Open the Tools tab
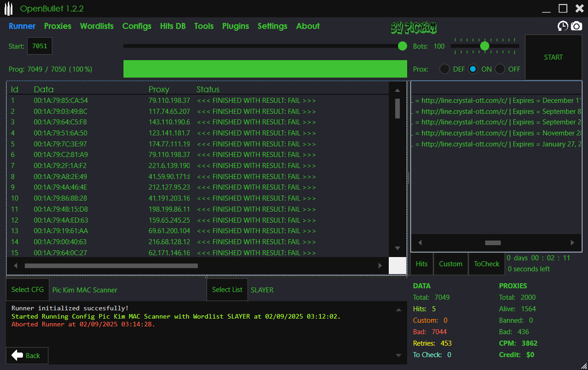The width and height of the screenshot is (588, 370). coord(204,26)
